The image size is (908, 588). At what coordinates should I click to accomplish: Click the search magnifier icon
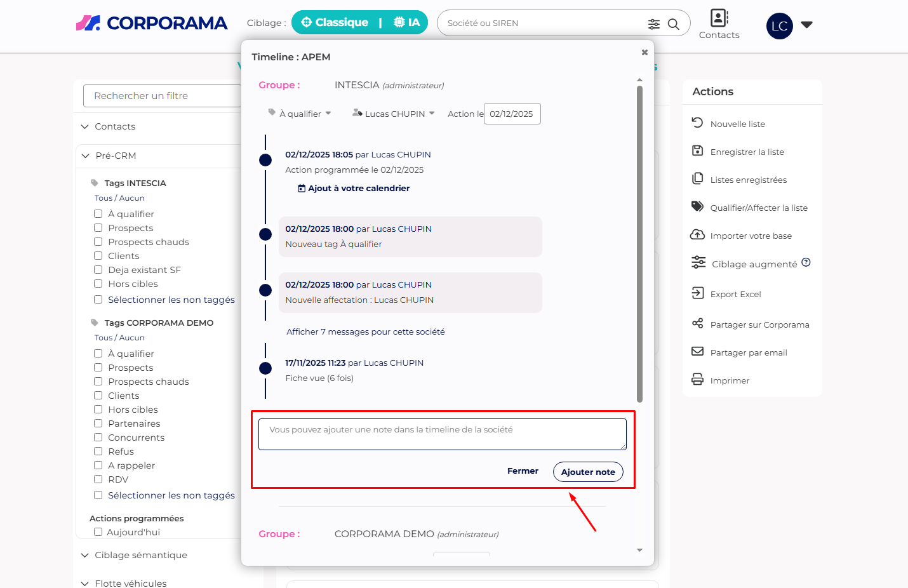pos(674,24)
